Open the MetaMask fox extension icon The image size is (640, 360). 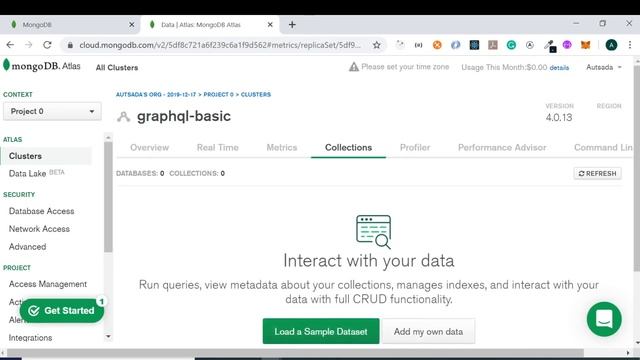coord(586,45)
